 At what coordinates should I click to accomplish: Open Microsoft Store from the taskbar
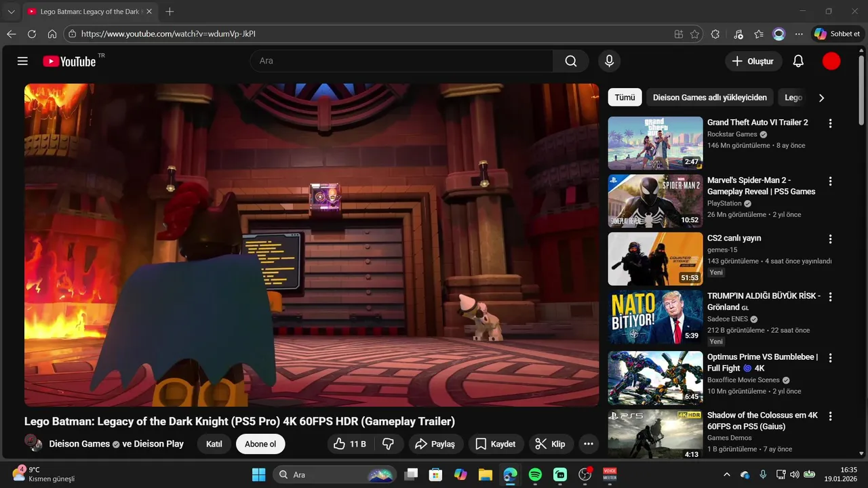coord(435,474)
